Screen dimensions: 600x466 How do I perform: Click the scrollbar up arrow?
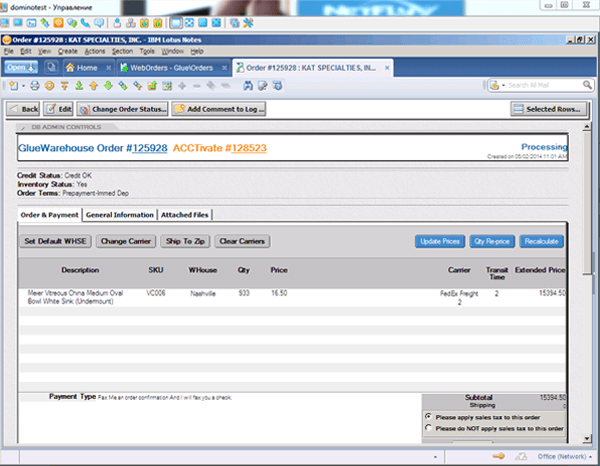[x=587, y=126]
